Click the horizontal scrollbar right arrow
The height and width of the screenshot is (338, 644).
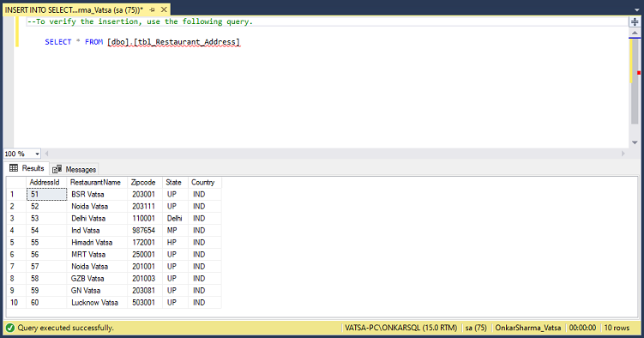[x=623, y=154]
